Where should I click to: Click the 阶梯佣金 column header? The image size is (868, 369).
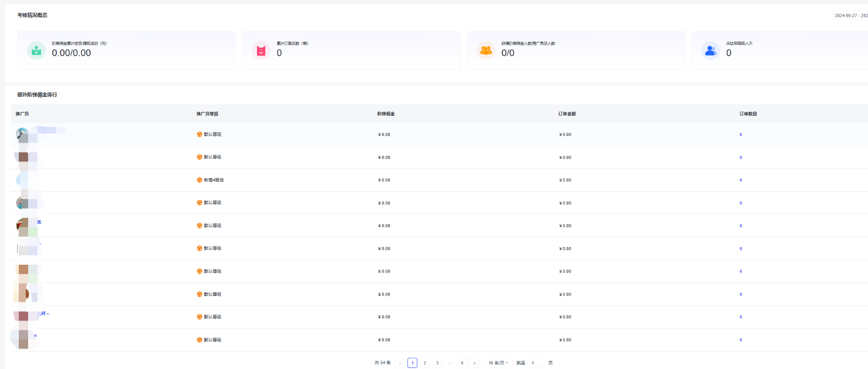[386, 114]
